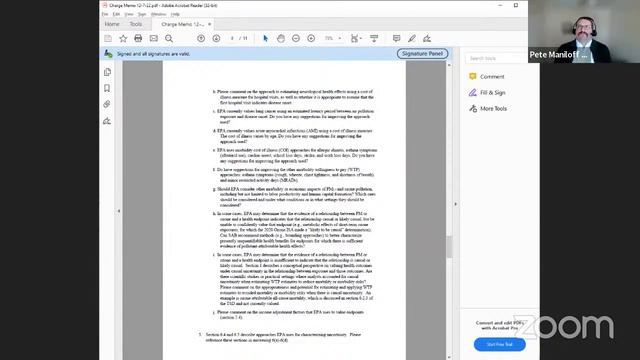Click the Start Free Trial button
640x360 pixels.
click(500, 344)
